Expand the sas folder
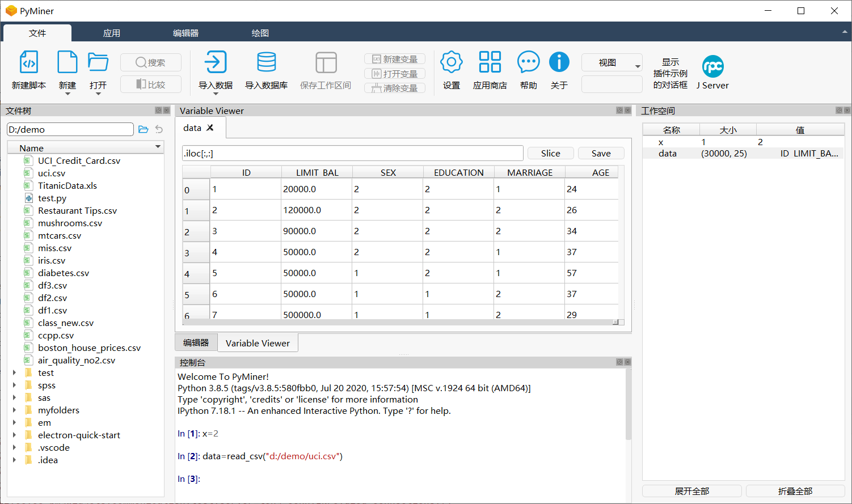 pyautogui.click(x=14, y=397)
